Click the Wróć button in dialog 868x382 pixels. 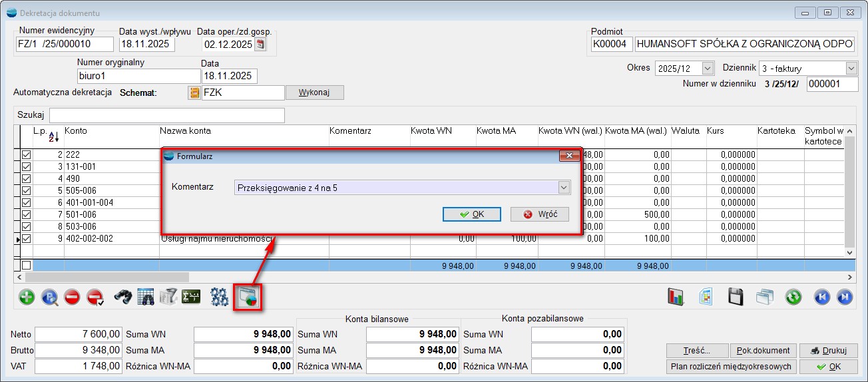(x=539, y=214)
